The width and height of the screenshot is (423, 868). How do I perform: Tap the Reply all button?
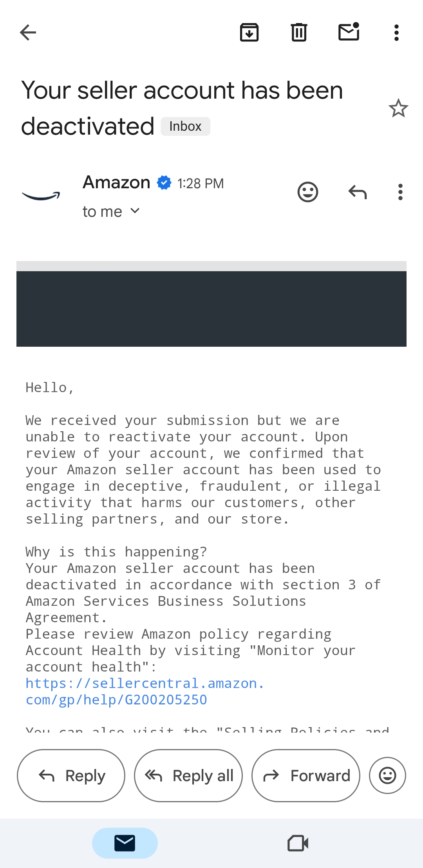pos(188,776)
